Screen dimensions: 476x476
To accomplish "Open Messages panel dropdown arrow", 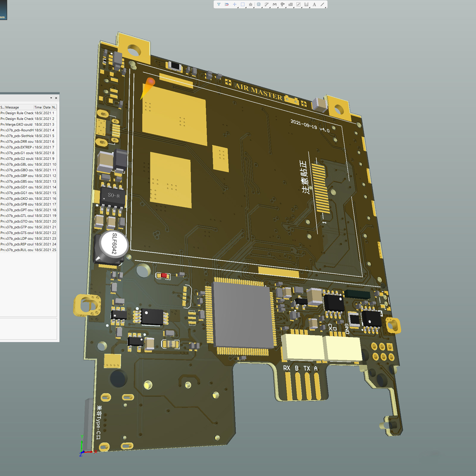I will click(51, 98).
